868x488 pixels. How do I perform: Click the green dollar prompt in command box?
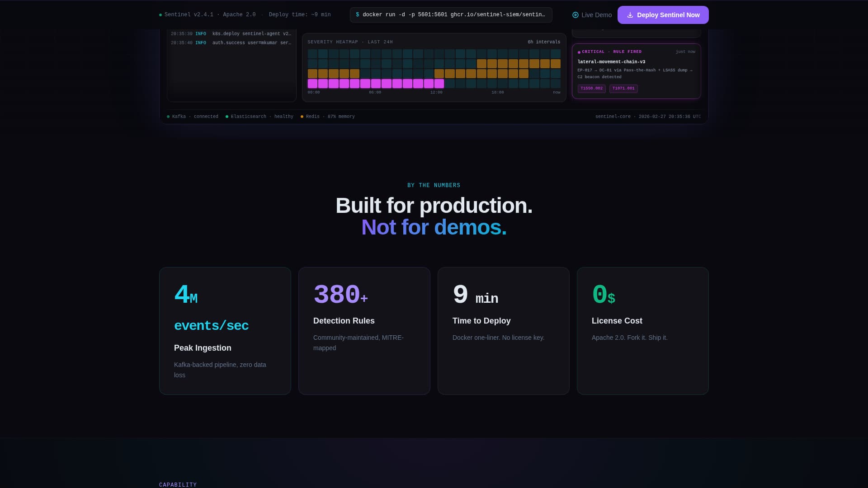358,15
